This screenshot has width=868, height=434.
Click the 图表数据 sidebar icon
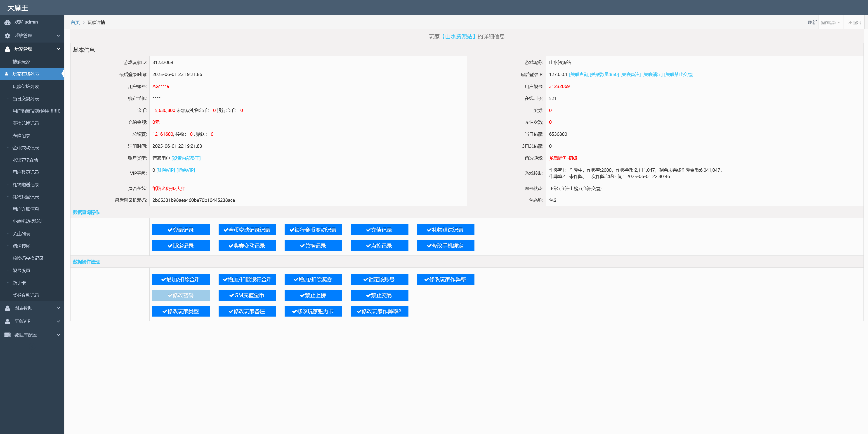tap(7, 308)
